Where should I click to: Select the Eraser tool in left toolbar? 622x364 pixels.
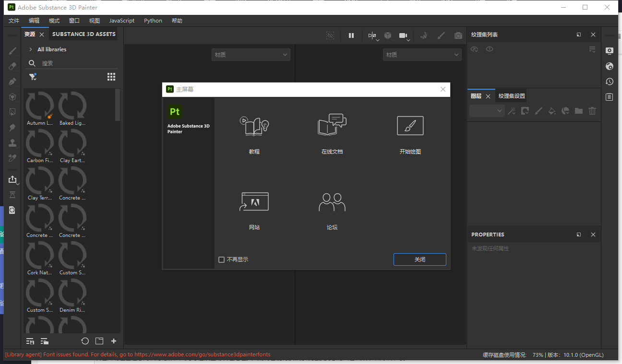(x=12, y=66)
